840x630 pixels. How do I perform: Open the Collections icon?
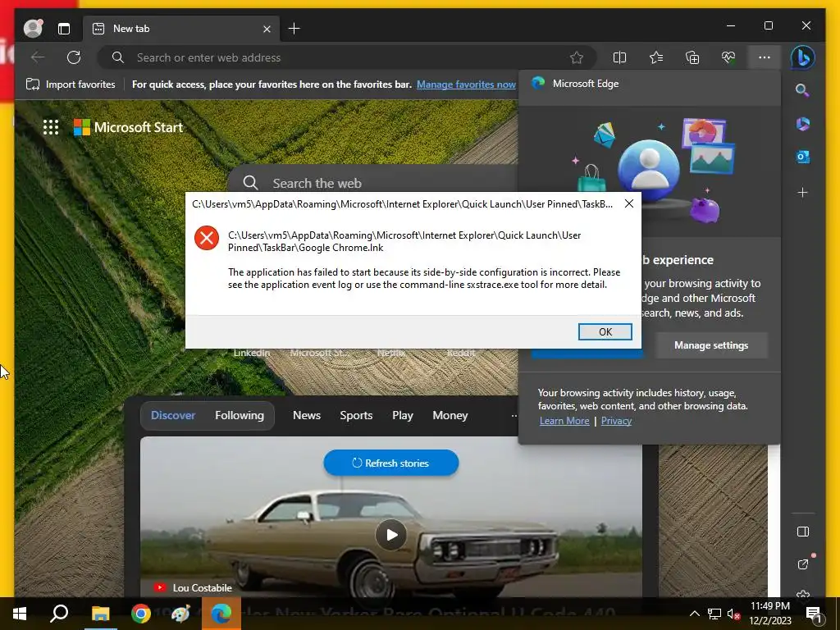[692, 57]
